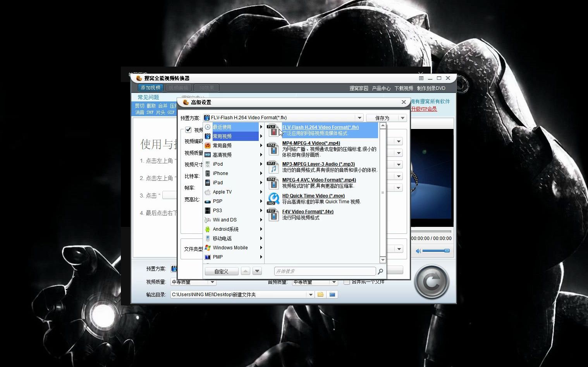Screen dimensions: 588x367
Task: Open the 音频质量 dropdown in main window
Action: 334,282
